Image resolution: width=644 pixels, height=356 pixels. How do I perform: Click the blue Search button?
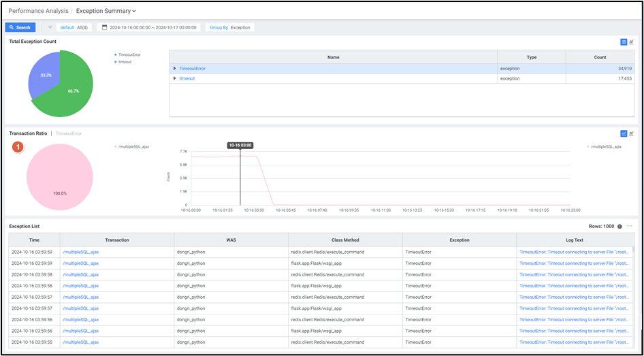[20, 27]
